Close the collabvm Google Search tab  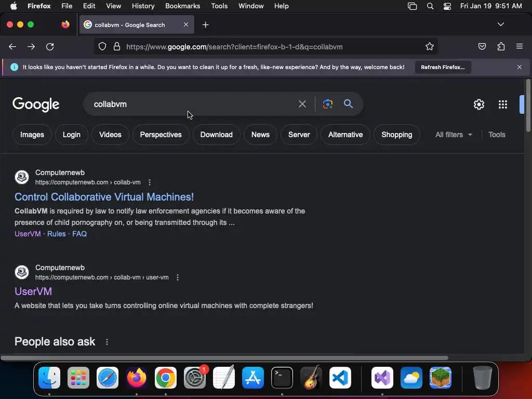pos(186,24)
